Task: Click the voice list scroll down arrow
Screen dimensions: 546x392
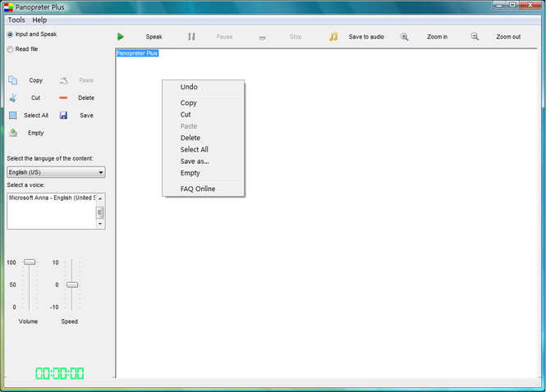Action: coord(100,224)
